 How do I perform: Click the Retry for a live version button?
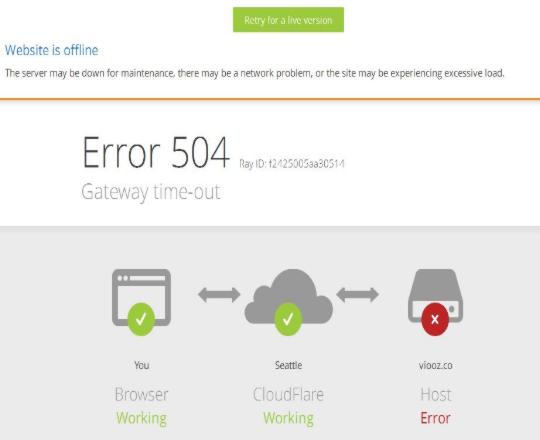(288, 20)
